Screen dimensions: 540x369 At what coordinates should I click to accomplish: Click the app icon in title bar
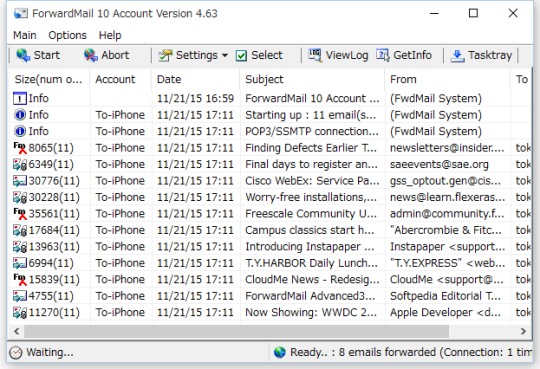point(21,13)
